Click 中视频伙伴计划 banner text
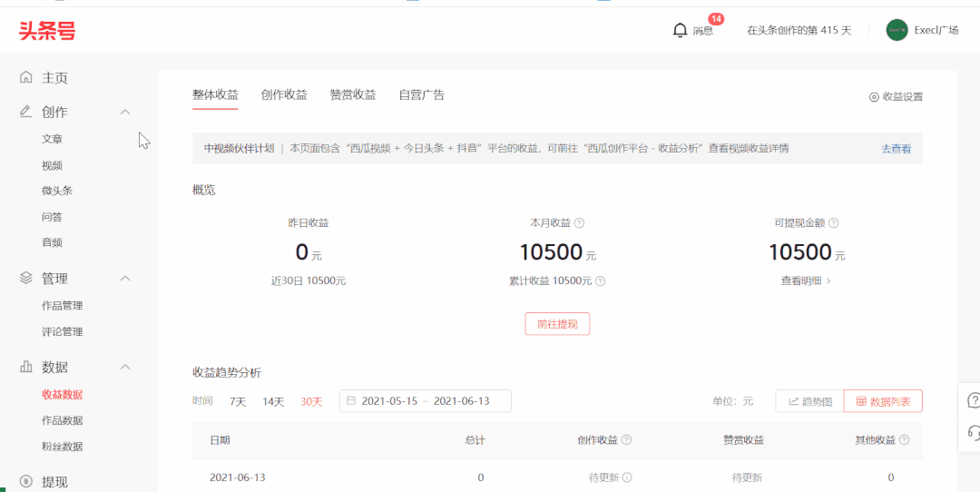Screen dimensions: 980x492 [240, 149]
